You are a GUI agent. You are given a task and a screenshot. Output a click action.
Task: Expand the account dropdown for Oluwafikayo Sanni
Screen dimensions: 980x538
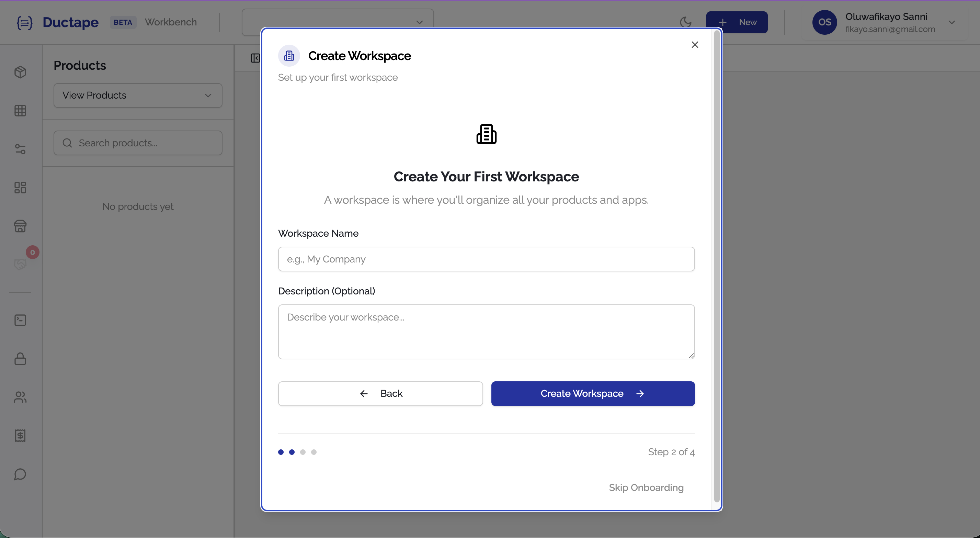click(x=953, y=22)
